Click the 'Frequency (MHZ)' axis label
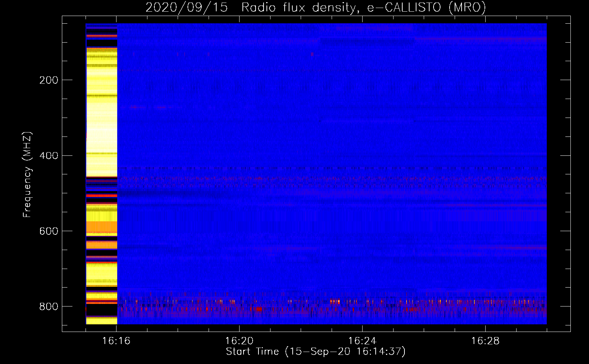589x364 pixels. click(27, 175)
